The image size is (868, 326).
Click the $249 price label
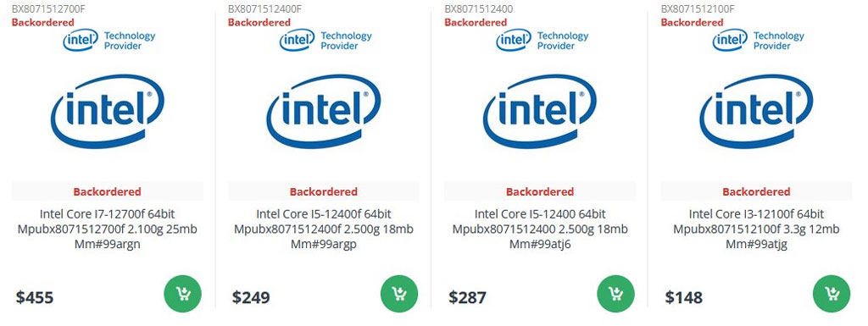point(251,298)
